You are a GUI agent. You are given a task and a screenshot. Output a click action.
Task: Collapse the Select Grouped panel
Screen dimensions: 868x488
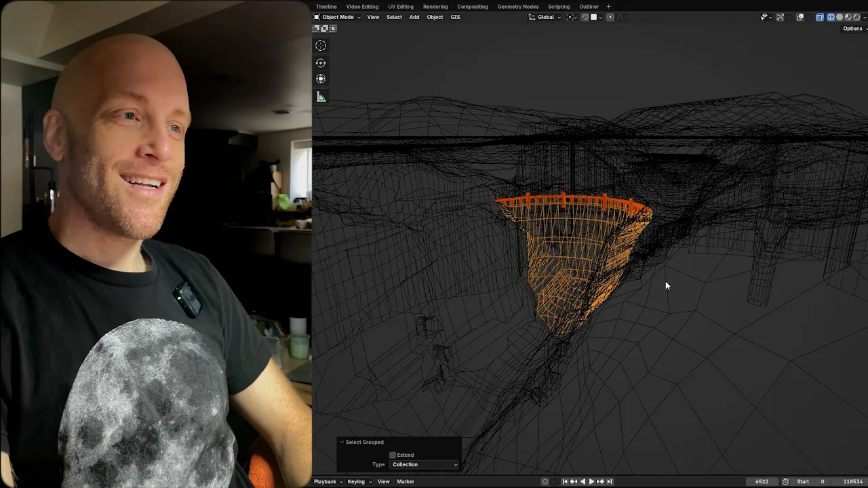(x=342, y=442)
